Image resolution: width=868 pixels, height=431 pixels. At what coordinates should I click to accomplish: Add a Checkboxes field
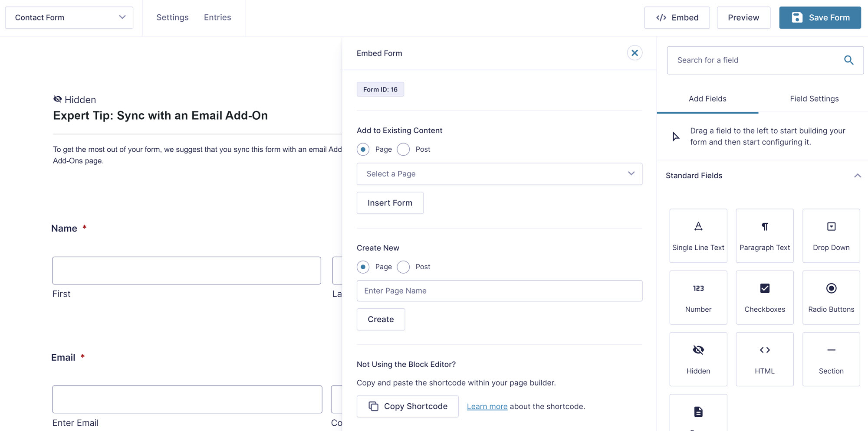coord(765,297)
